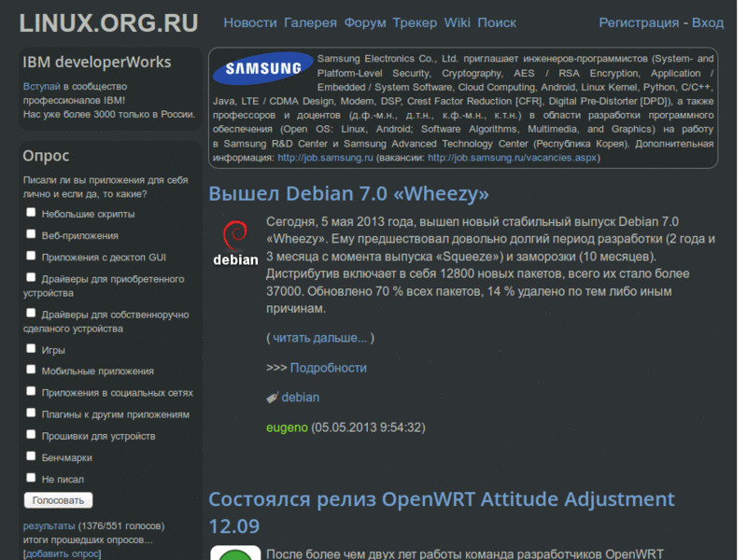Image resolution: width=747 pixels, height=560 pixels.
Task: Check the 'Небольшие скрипты' option
Action: [x=31, y=213]
